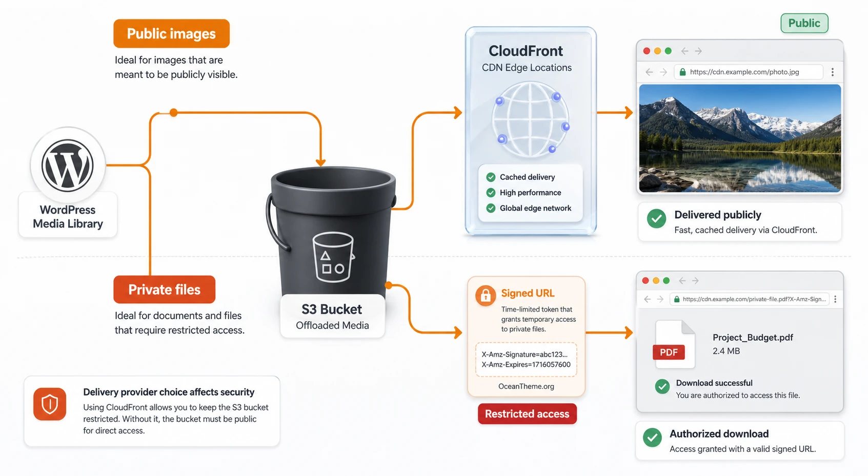Click the Restricted access red badge
This screenshot has width=868, height=476.
(527, 414)
